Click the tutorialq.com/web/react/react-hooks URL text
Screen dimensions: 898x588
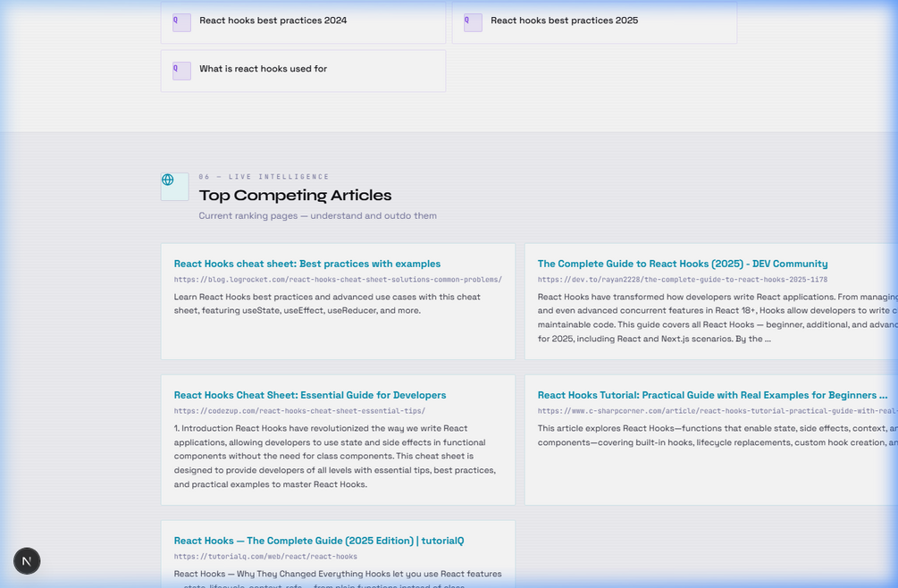(x=265, y=556)
